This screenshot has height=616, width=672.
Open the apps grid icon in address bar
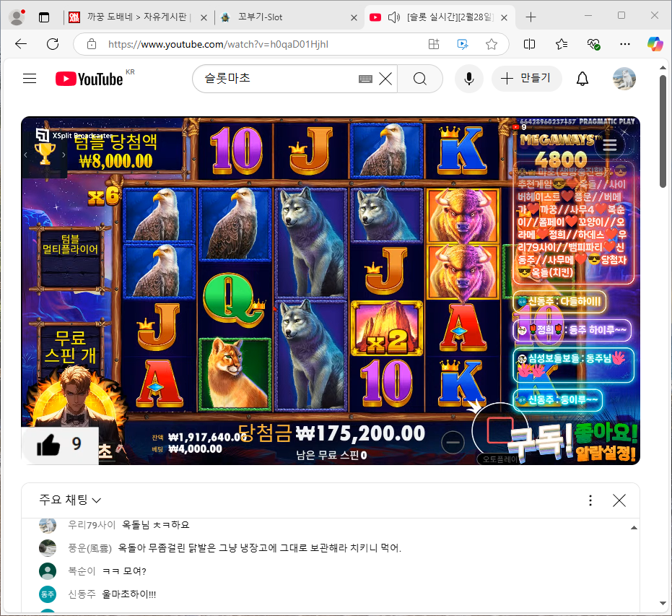[434, 44]
